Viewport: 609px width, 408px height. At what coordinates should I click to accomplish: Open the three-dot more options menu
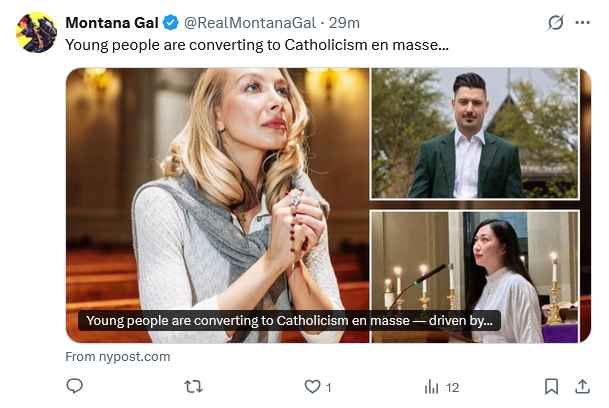[x=583, y=23]
